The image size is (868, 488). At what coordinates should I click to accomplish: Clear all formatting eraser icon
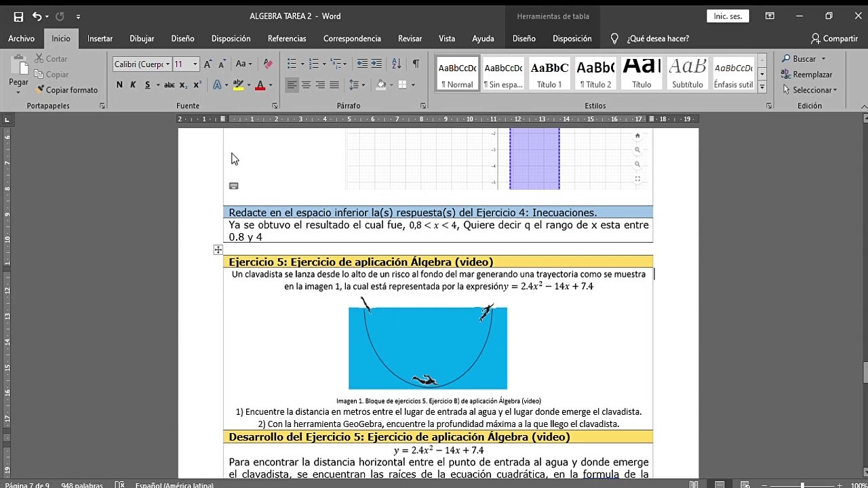coord(268,64)
